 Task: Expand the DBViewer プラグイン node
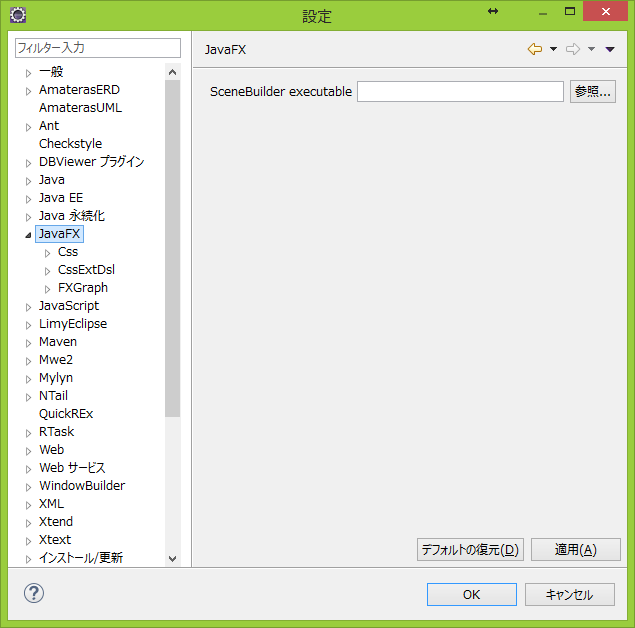[28, 163]
